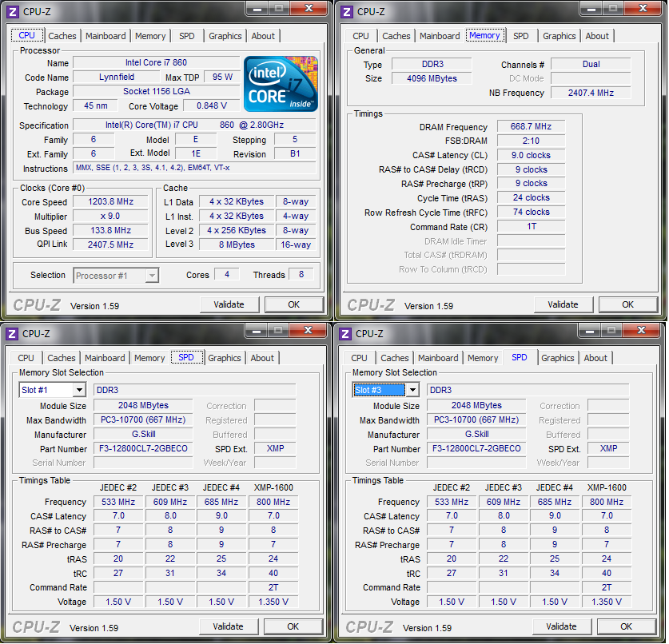The image size is (669, 644).
Task: Open Memory tab in the Slot #1 window
Action: click(x=149, y=358)
